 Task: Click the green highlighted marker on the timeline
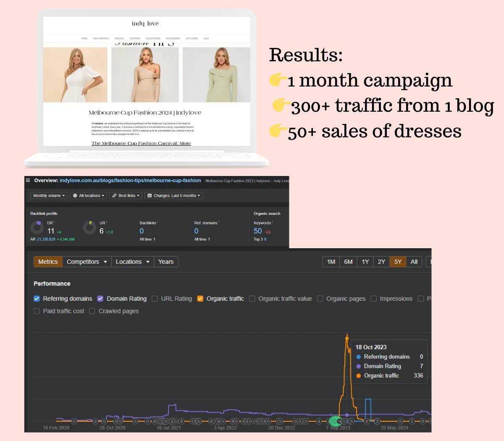(335, 421)
